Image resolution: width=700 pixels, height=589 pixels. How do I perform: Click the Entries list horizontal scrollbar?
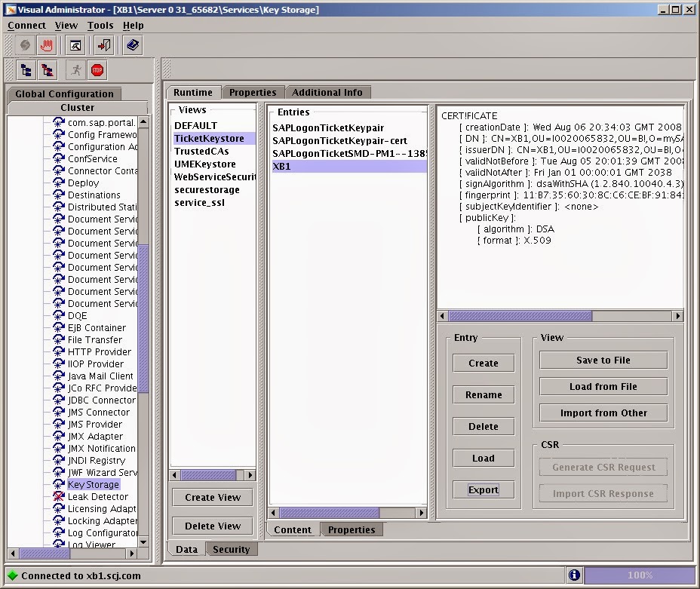pyautogui.click(x=347, y=513)
